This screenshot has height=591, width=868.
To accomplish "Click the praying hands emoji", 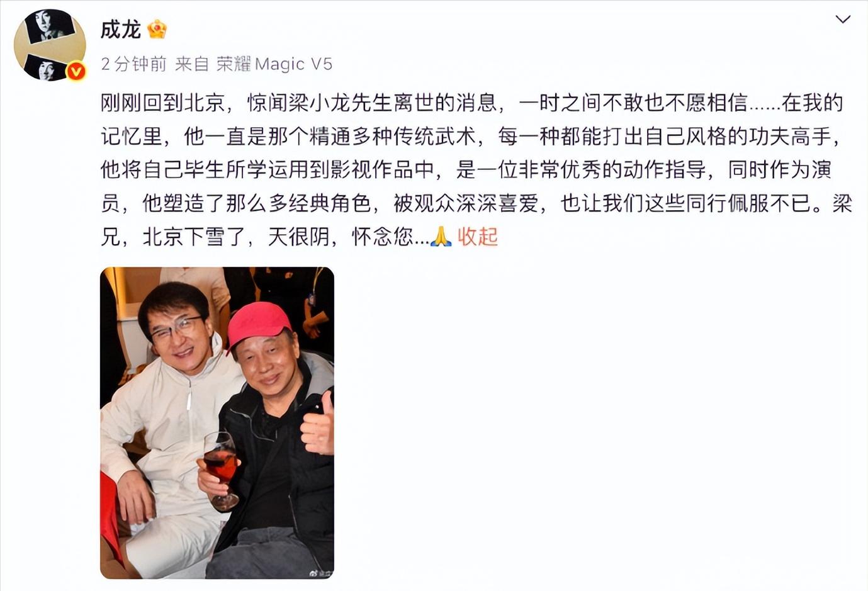I will pyautogui.click(x=441, y=237).
